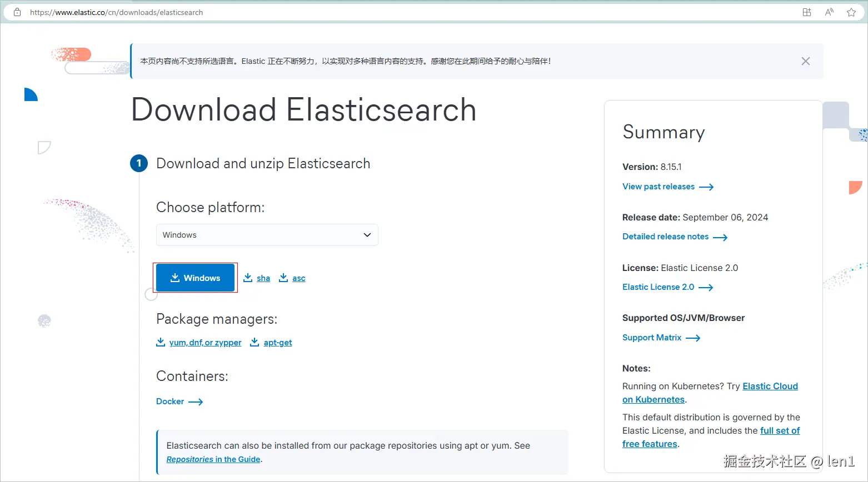
Task: Click arrow after Detailed release notes
Action: (720, 238)
